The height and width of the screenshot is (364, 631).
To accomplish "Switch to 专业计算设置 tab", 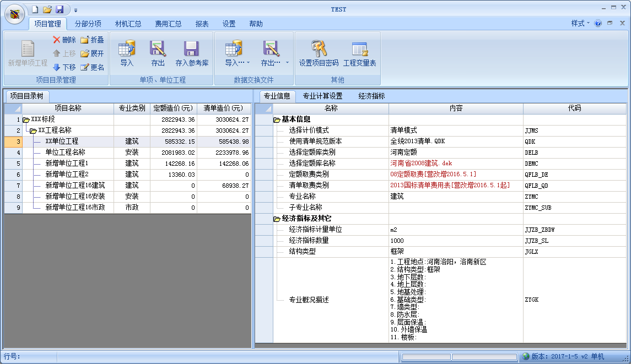I will coord(323,96).
